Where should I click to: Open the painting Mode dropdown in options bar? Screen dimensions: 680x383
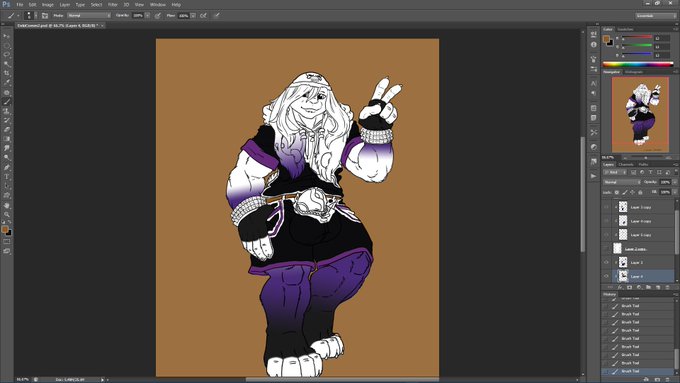coord(88,16)
